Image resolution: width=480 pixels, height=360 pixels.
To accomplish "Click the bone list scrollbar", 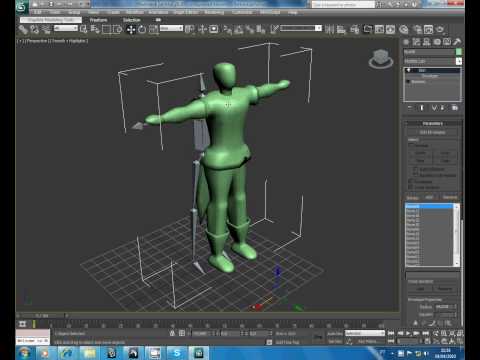I will click(457, 235).
